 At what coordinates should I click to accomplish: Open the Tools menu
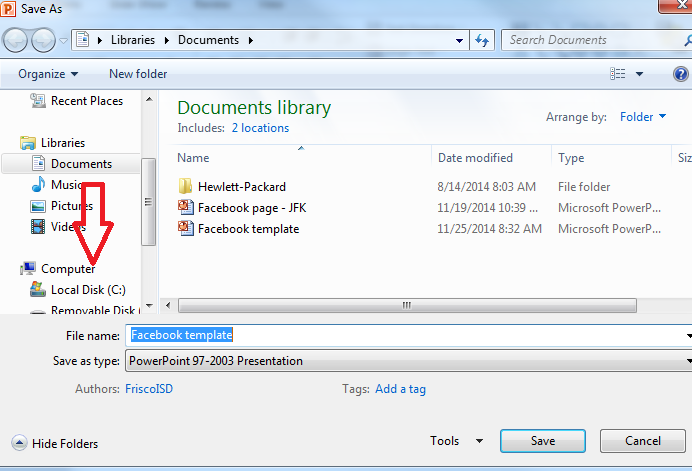coord(444,441)
